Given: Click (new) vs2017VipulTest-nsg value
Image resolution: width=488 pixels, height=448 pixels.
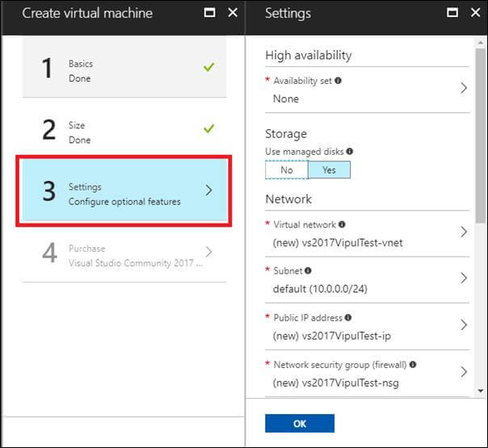Looking at the screenshot, I should pyautogui.click(x=336, y=383).
